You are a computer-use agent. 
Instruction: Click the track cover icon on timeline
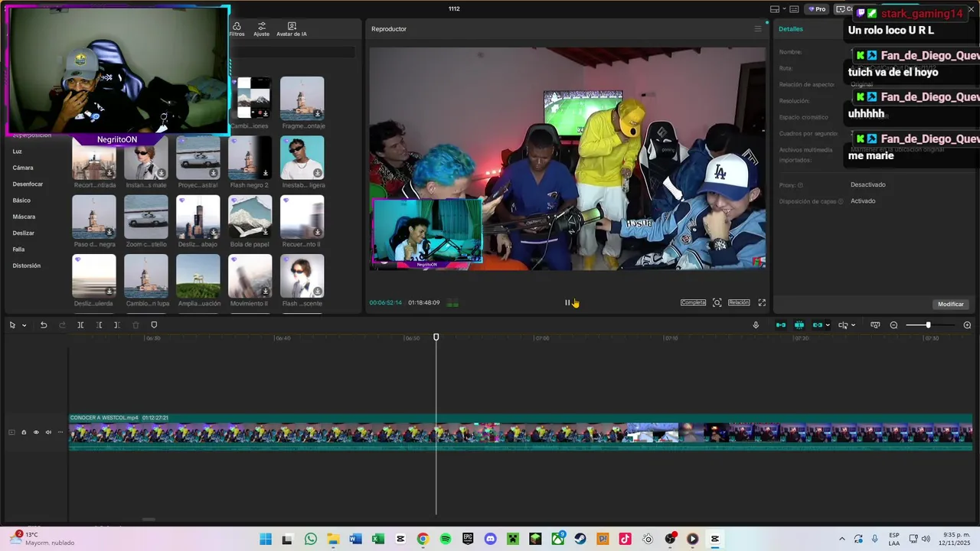(x=11, y=432)
